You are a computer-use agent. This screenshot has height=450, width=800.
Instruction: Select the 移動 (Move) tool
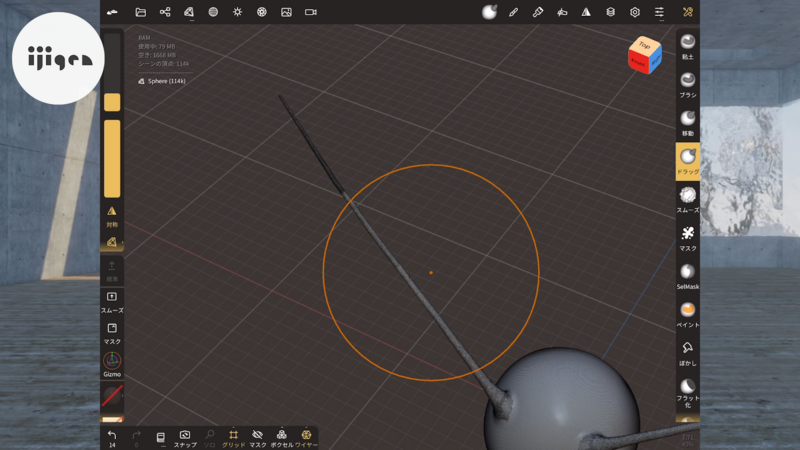click(x=688, y=123)
